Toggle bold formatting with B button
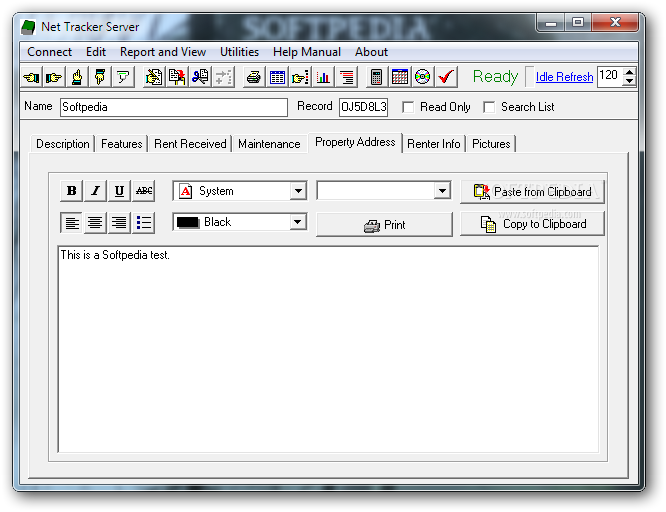Image resolution: width=666 pixels, height=512 pixels. (x=71, y=191)
